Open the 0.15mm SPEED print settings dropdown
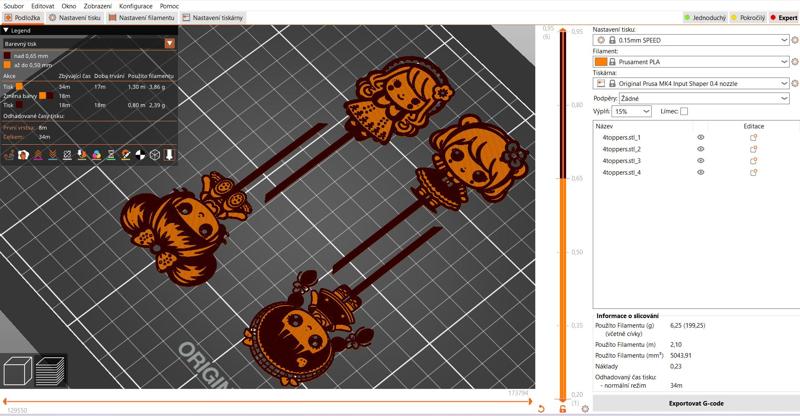The image size is (800, 416). click(x=691, y=40)
